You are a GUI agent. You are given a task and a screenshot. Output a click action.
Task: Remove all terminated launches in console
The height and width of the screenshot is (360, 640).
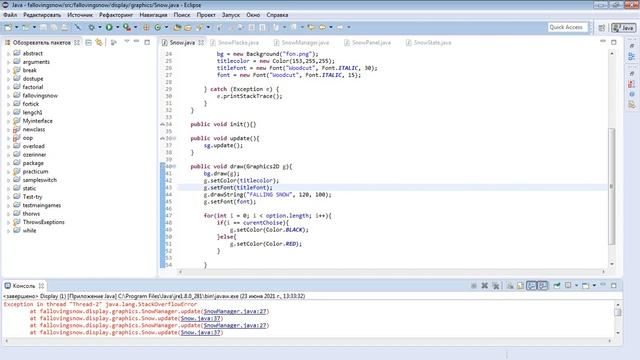coord(496,286)
